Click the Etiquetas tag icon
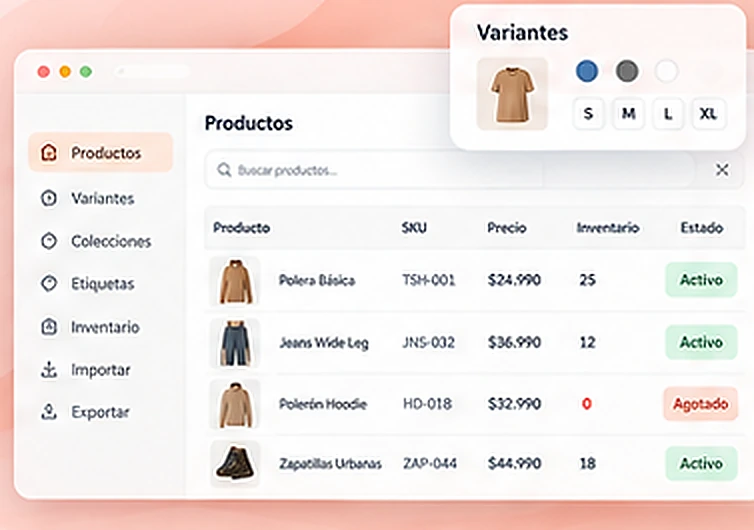The height and width of the screenshot is (530, 754). click(x=49, y=283)
